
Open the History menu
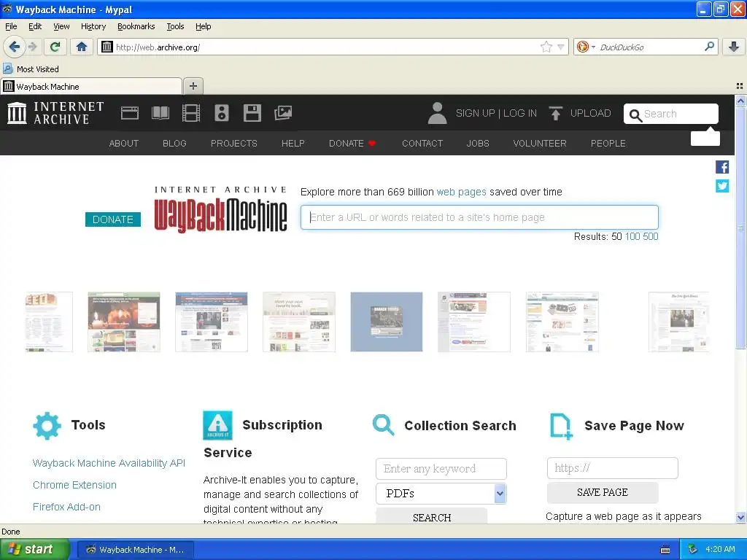93,26
